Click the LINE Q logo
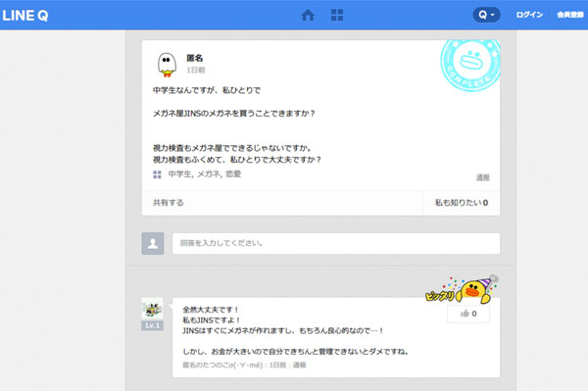This screenshot has height=391, width=588. [25, 16]
